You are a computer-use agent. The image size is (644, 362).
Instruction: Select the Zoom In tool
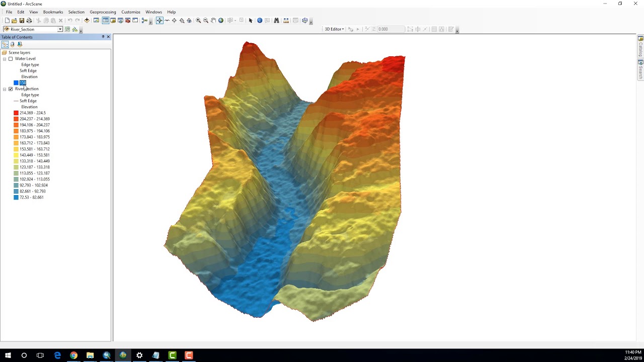tap(198, 21)
